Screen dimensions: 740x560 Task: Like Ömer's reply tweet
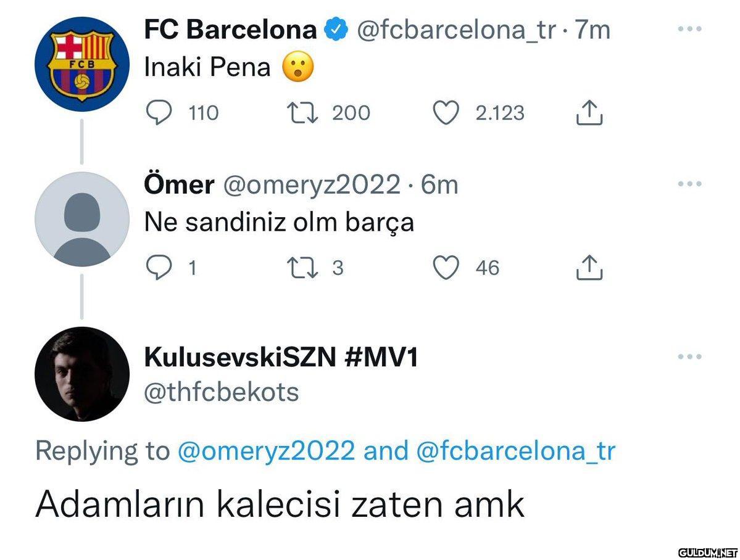(446, 268)
